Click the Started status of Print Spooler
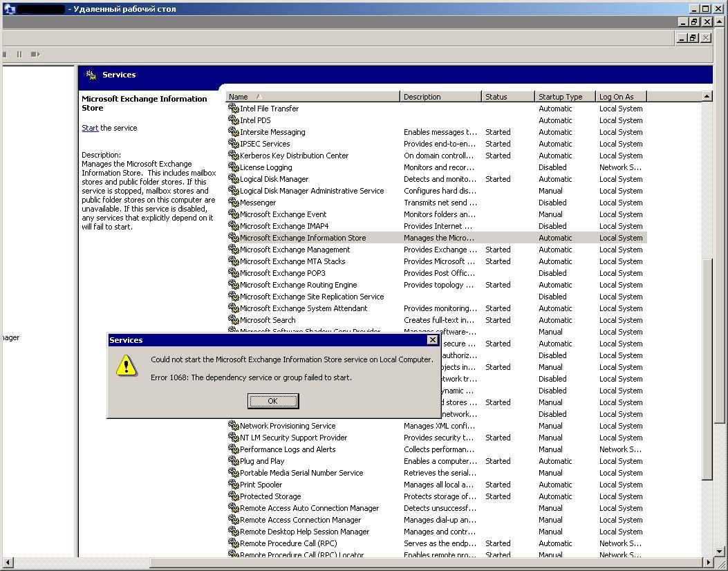Screen dimensions: 728x571 click(498, 484)
